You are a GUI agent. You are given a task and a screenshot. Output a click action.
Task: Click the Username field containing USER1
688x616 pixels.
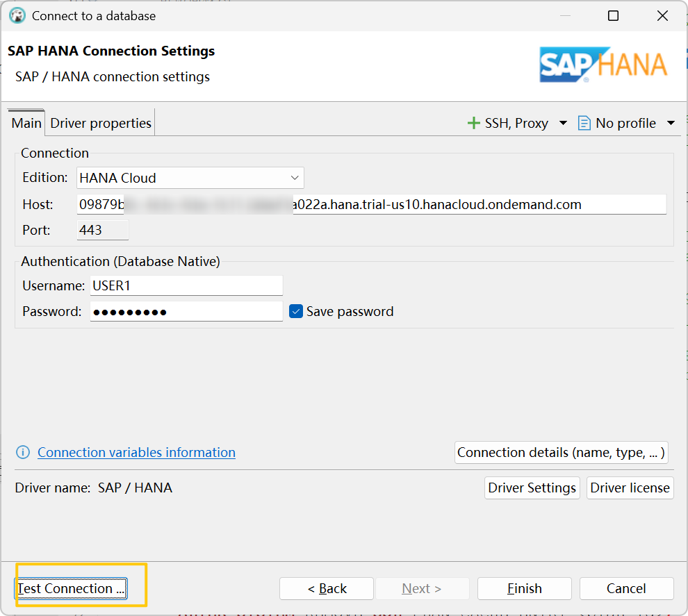pos(186,286)
